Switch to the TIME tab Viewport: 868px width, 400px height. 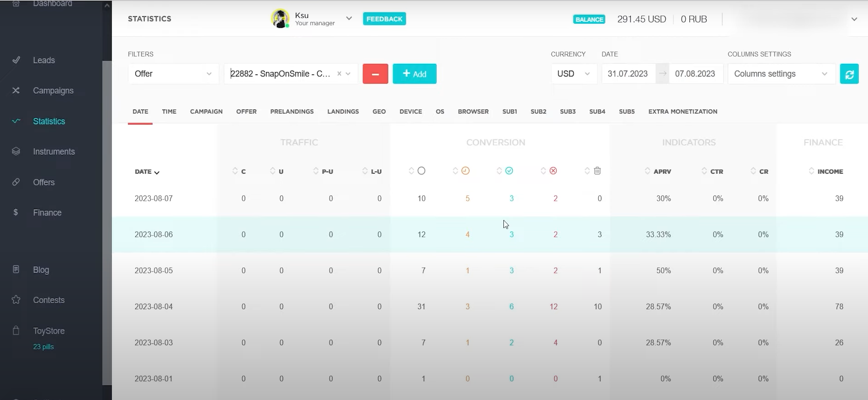[x=169, y=111]
